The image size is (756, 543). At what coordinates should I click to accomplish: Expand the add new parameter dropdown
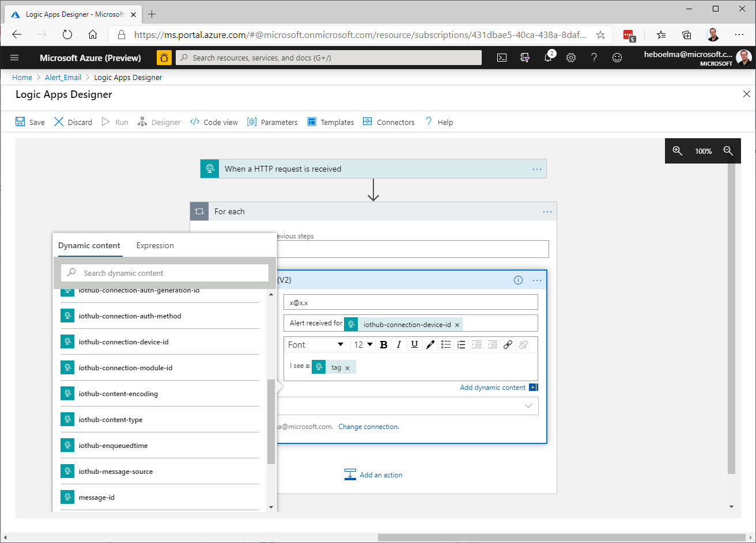tap(528, 406)
